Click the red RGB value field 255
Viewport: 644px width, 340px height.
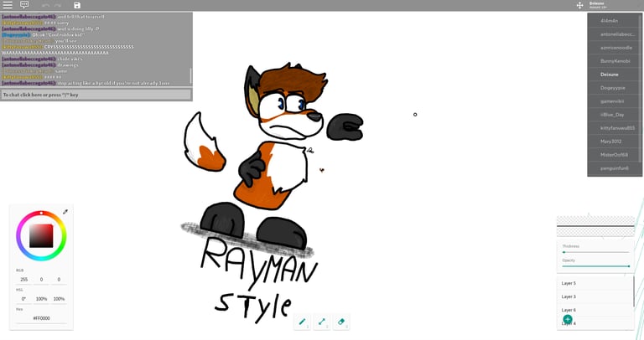(x=23, y=280)
